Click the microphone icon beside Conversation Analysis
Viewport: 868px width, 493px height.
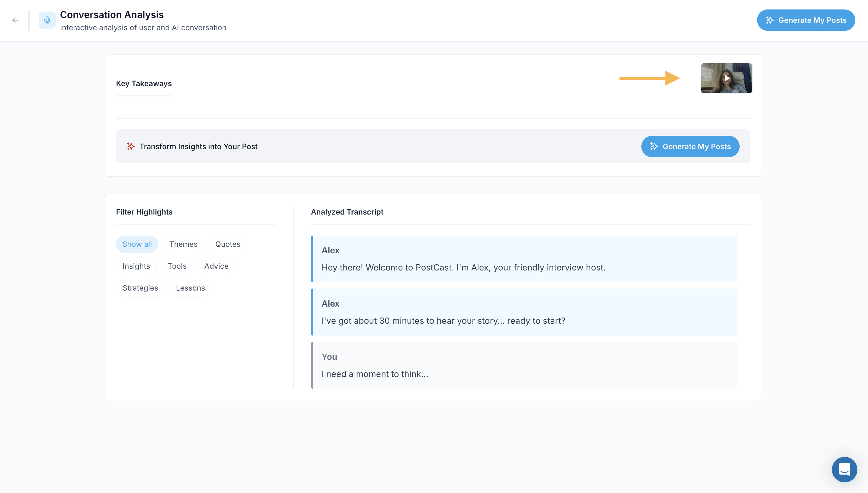(47, 20)
